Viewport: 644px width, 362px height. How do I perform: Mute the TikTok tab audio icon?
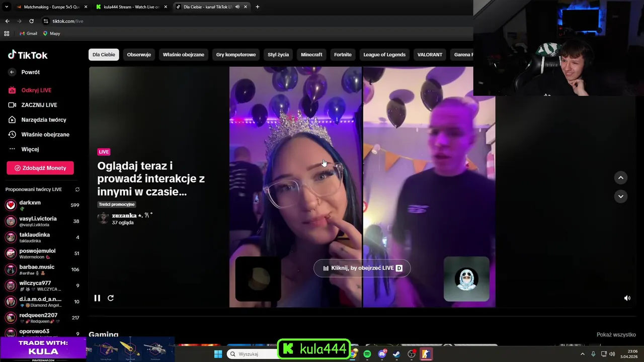click(237, 7)
